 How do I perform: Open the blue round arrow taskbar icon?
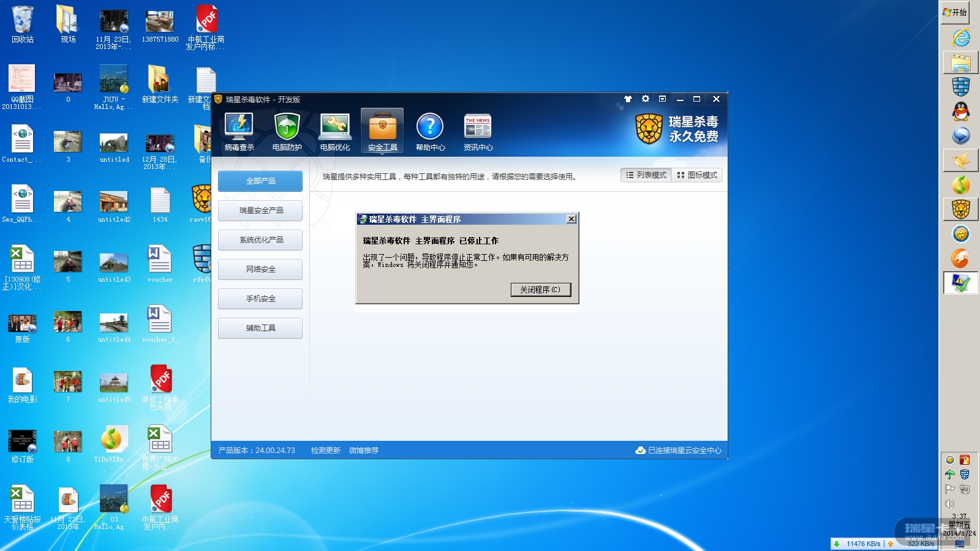[x=961, y=136]
